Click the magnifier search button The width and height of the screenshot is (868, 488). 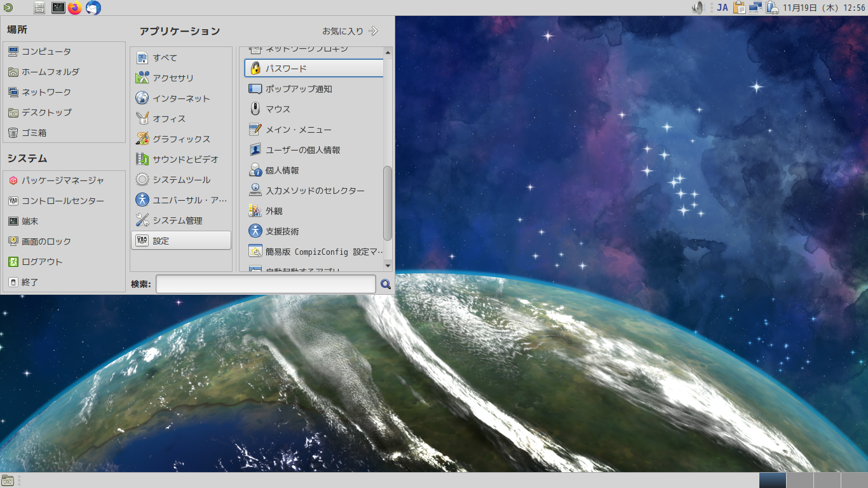point(386,284)
